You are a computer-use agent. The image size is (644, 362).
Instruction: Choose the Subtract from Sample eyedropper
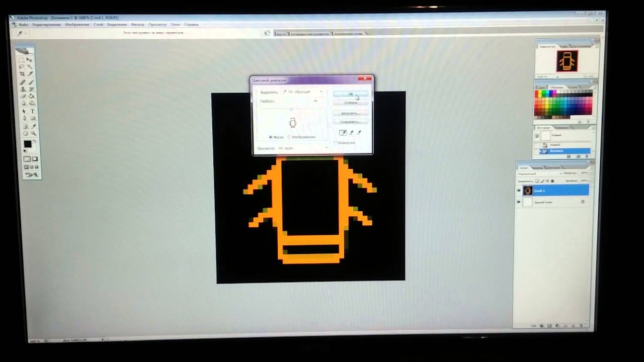[x=360, y=133]
